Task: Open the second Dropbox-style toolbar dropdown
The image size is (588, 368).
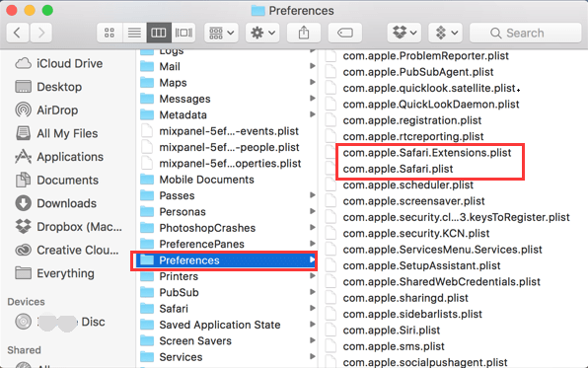Action: click(x=446, y=33)
